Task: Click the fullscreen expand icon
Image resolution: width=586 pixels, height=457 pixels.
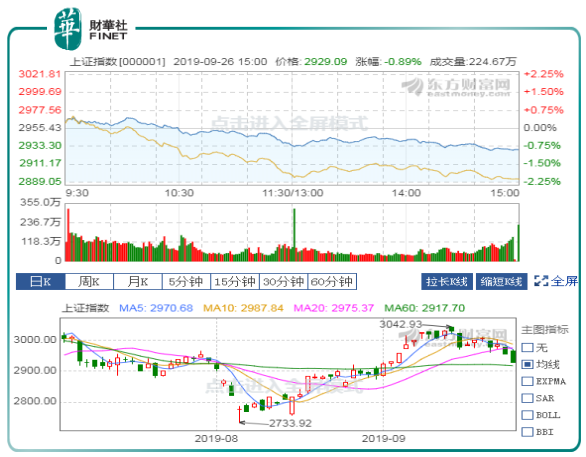Action: [x=541, y=281]
